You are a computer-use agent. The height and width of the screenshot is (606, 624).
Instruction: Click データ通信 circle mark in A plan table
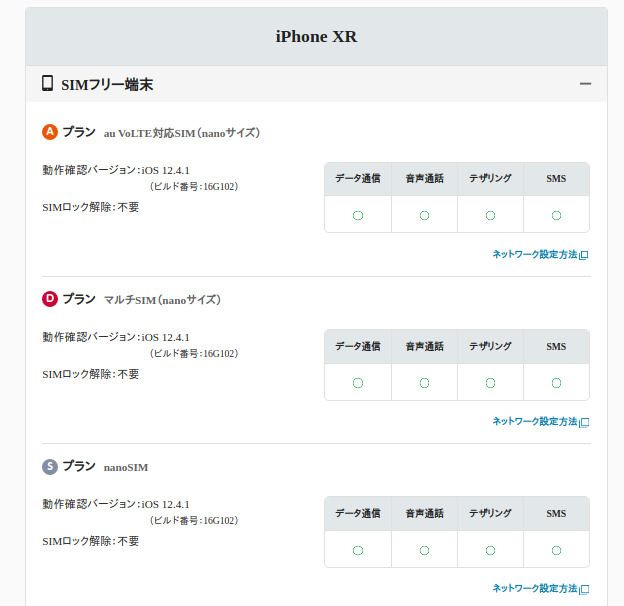(x=358, y=215)
